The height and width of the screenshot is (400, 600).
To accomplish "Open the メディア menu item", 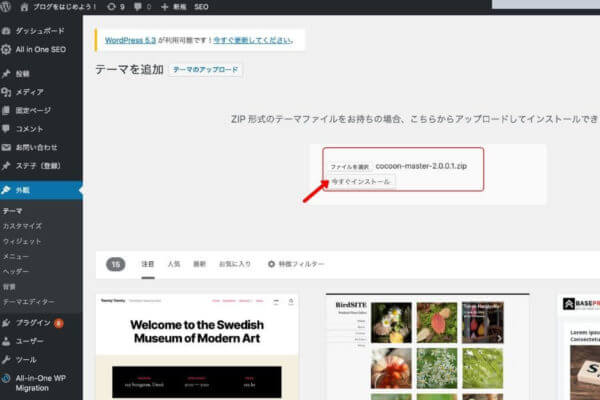I will [29, 92].
